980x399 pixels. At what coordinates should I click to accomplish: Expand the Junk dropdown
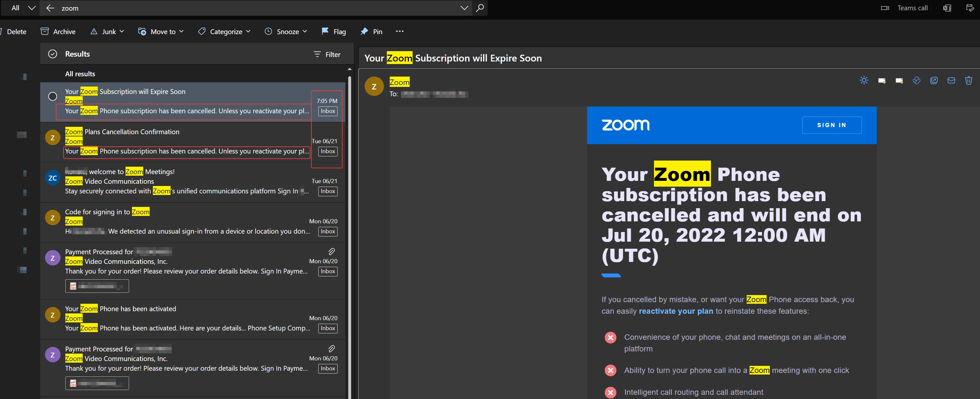tap(122, 32)
